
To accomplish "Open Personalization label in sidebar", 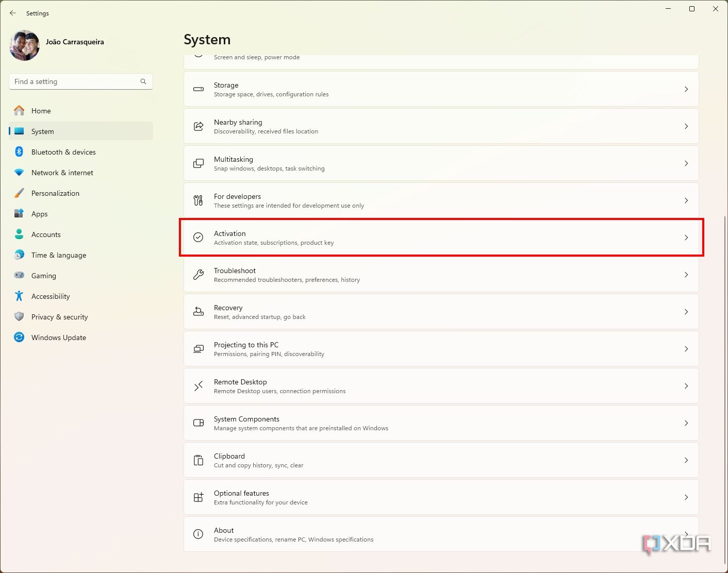I will click(56, 193).
